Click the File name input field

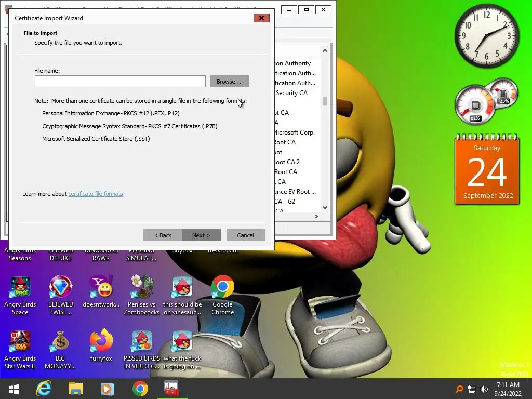pyautogui.click(x=120, y=82)
